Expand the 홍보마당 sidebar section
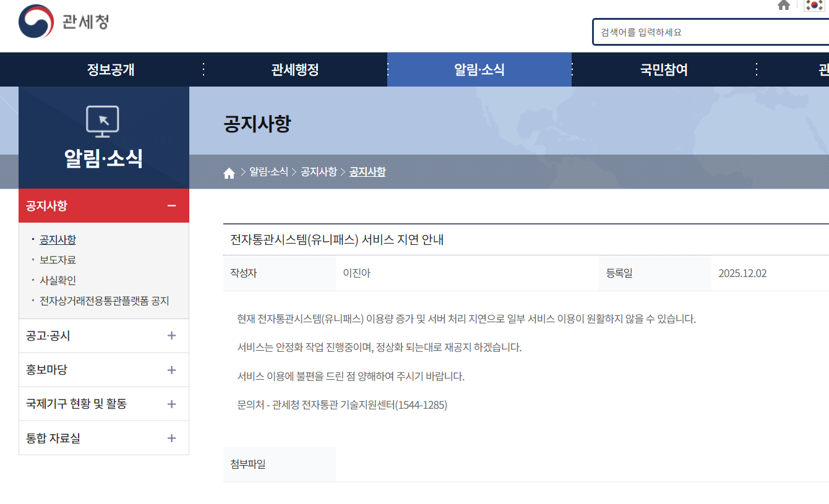Image resolution: width=829 pixels, height=504 pixels. [x=171, y=370]
